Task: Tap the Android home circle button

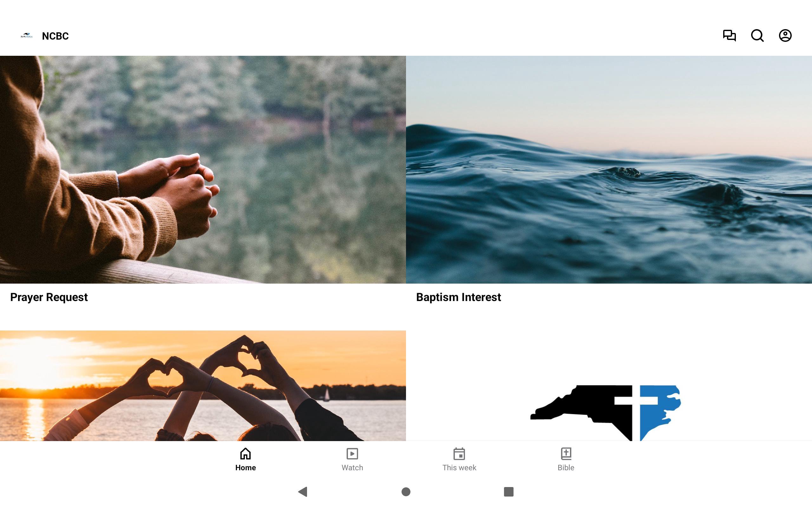Action: click(x=406, y=492)
